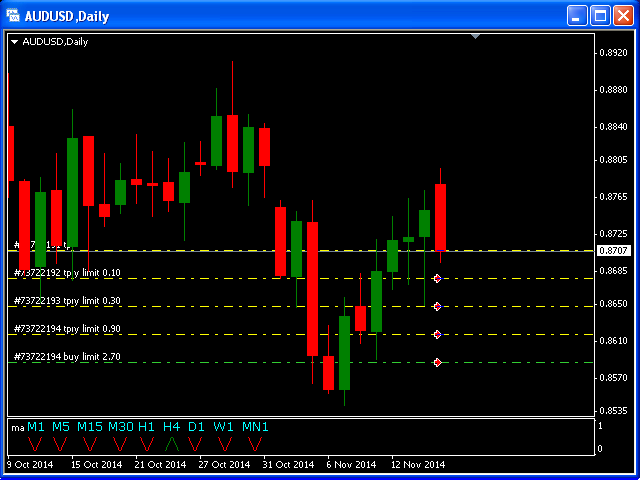Open the AUDUSD,Daily chart dropdown triangle
Viewport: 640px width, 480px height.
coord(15,42)
